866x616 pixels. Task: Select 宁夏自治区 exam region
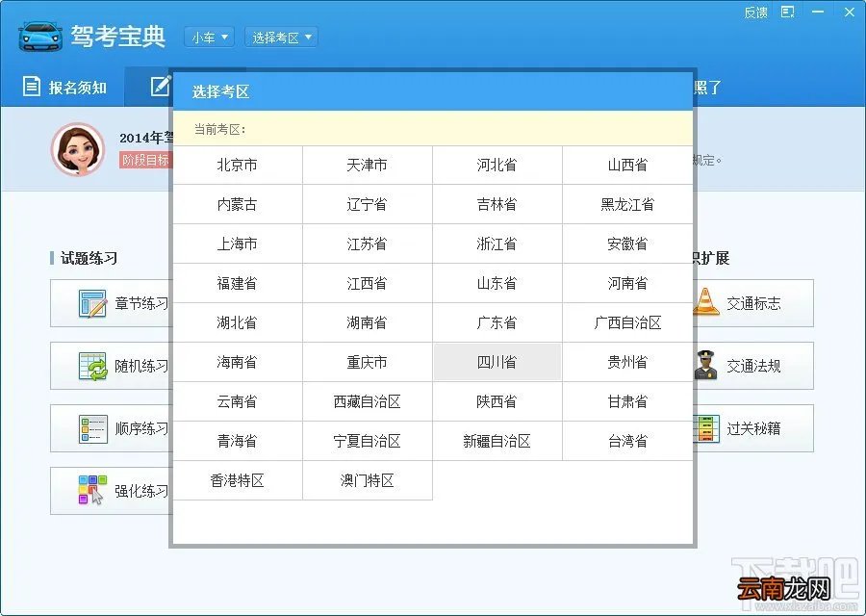pyautogui.click(x=368, y=441)
